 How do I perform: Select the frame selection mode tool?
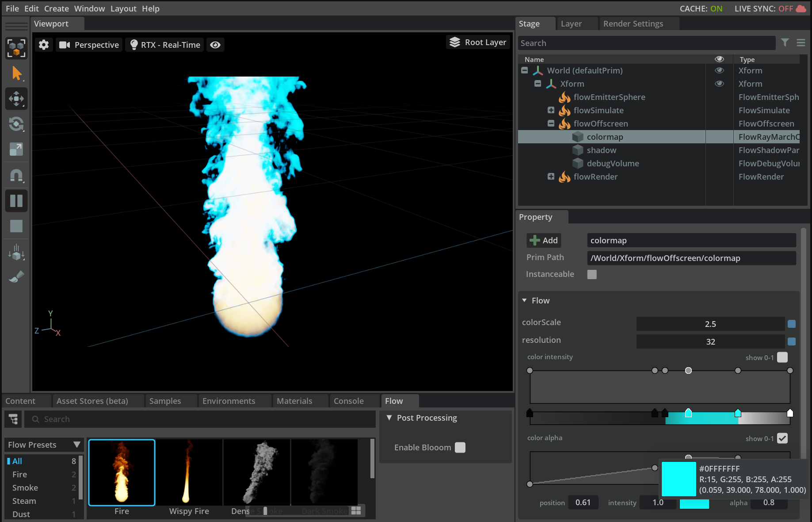16,48
